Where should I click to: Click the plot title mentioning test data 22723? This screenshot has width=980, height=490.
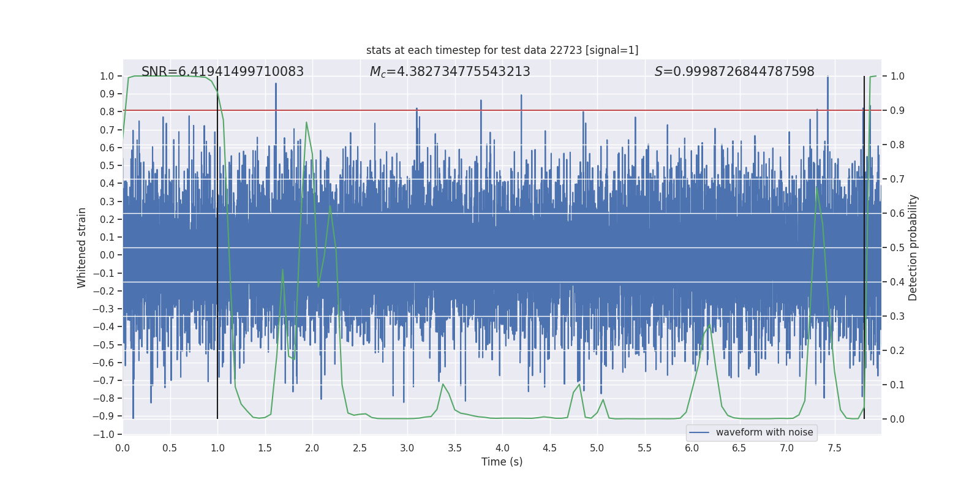[502, 50]
